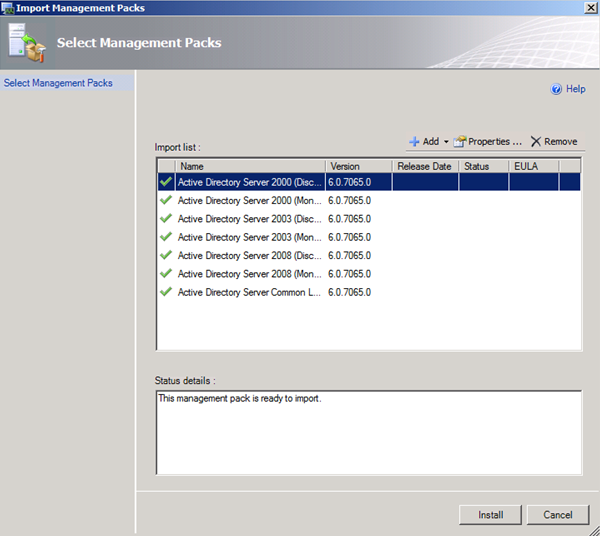Click green check icon for Server 2000 (Disc...
This screenshot has width=600, height=536.
point(166,181)
